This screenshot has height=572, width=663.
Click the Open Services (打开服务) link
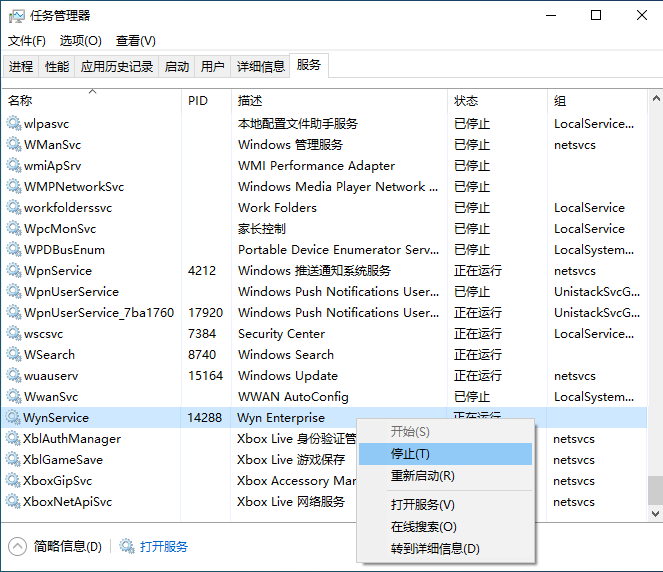[x=164, y=547]
